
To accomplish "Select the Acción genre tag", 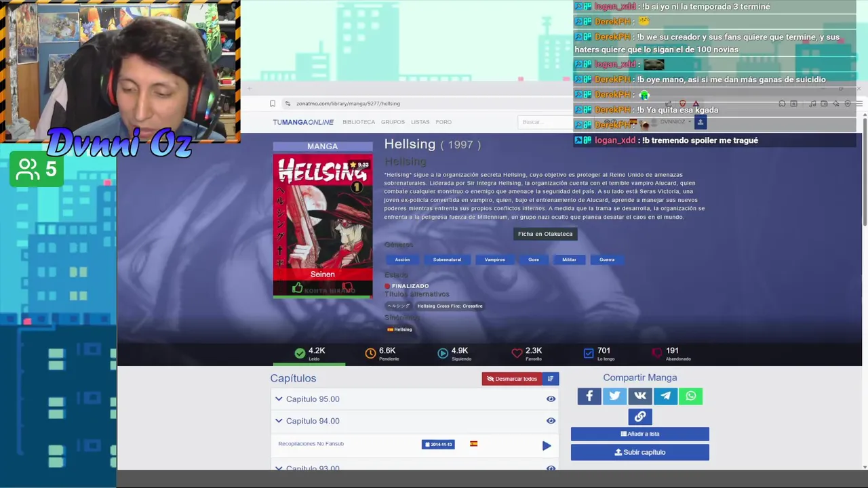I will tap(402, 260).
